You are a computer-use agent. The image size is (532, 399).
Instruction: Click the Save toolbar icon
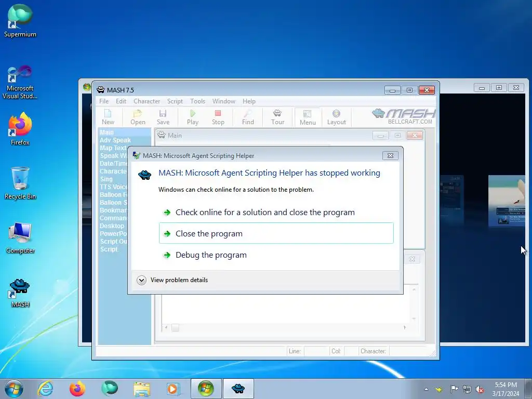coord(163,117)
